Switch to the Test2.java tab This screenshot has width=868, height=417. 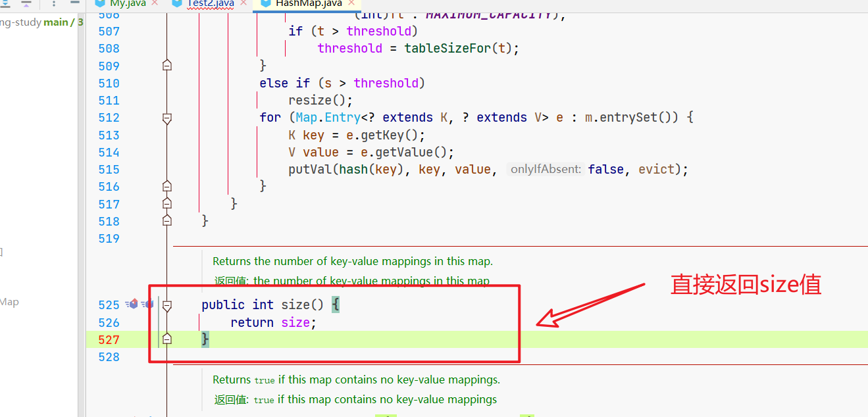[x=207, y=3]
